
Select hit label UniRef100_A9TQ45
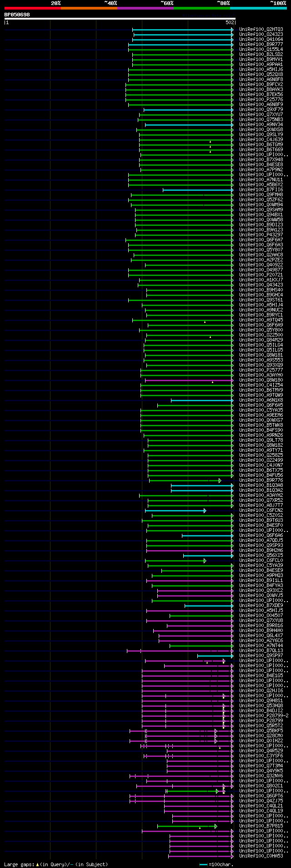pyautogui.click(x=261, y=320)
